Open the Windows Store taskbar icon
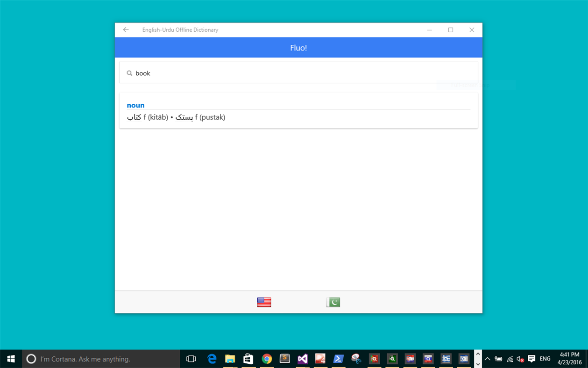Viewport: 588px width, 368px height. [x=248, y=359]
